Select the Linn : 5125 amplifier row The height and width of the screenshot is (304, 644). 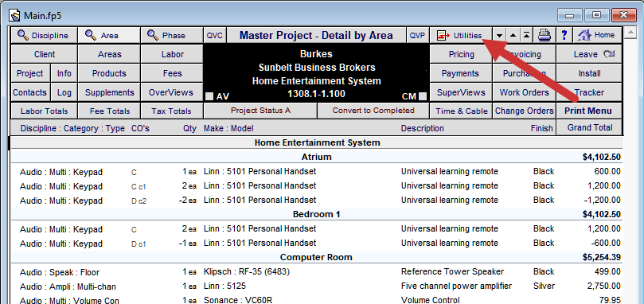point(316,286)
